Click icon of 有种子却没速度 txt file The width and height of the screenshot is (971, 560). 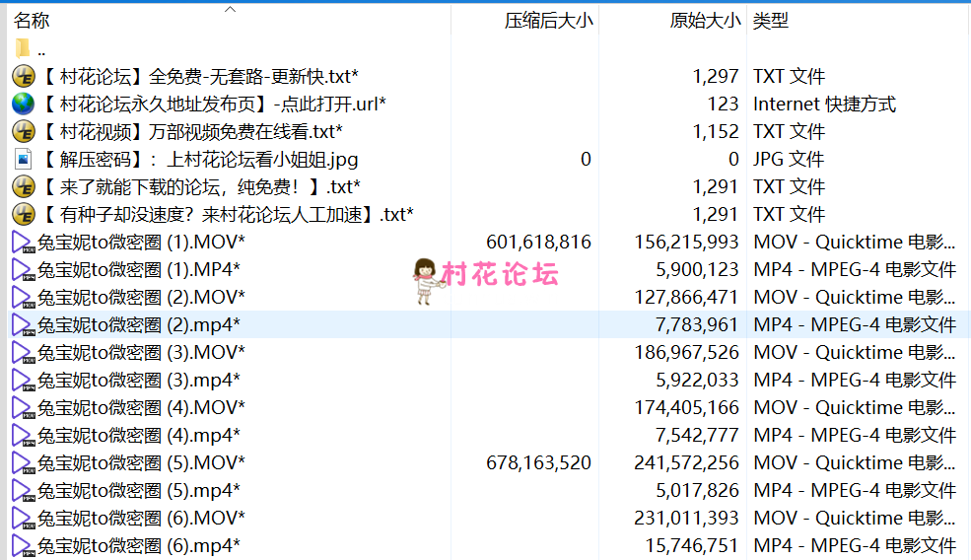24,214
